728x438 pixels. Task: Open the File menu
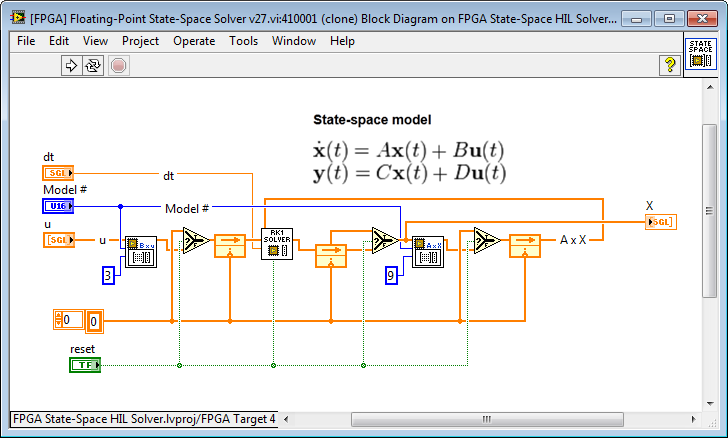coord(26,41)
